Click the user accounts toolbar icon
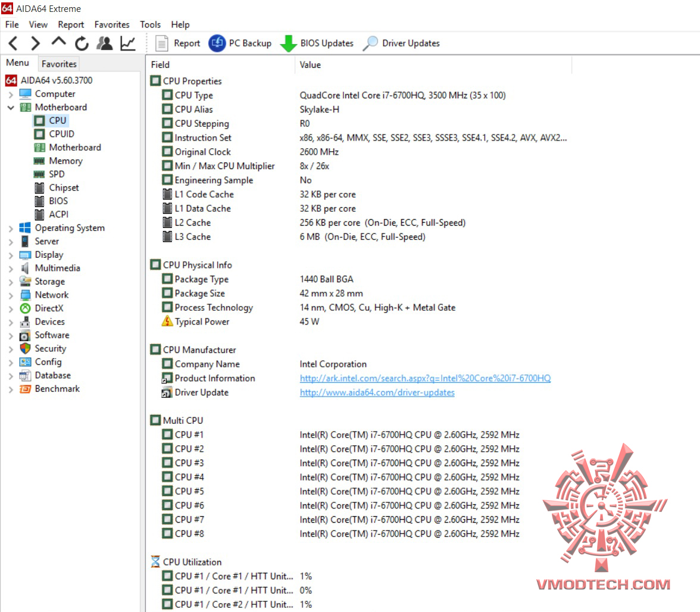The image size is (700, 612). pyautogui.click(x=104, y=43)
